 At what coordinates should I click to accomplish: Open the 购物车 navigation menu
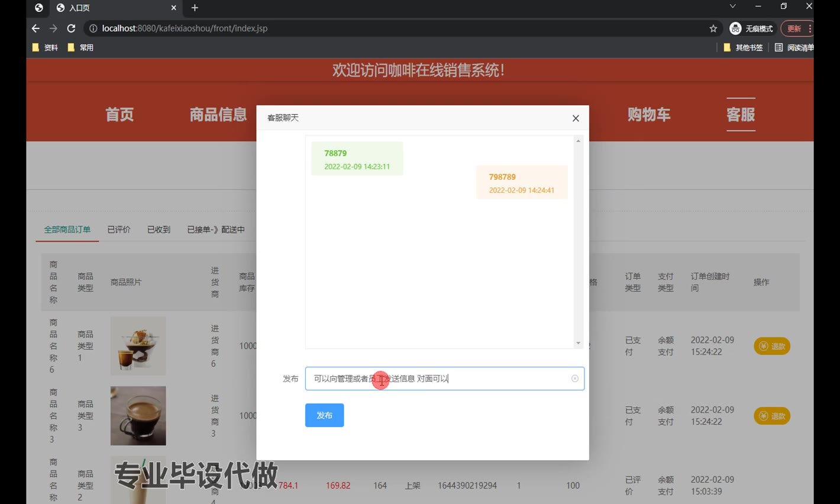point(649,114)
